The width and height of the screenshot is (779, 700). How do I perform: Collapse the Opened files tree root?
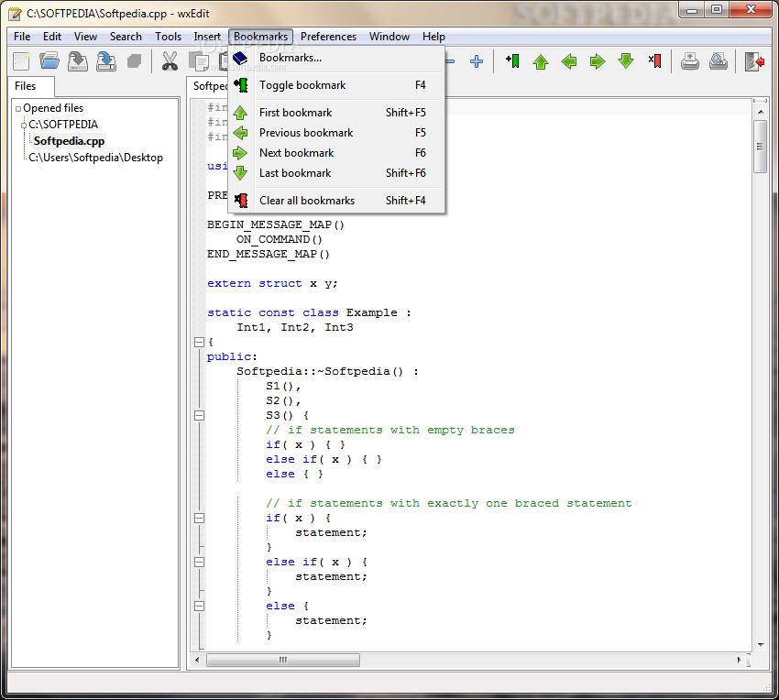(x=17, y=109)
